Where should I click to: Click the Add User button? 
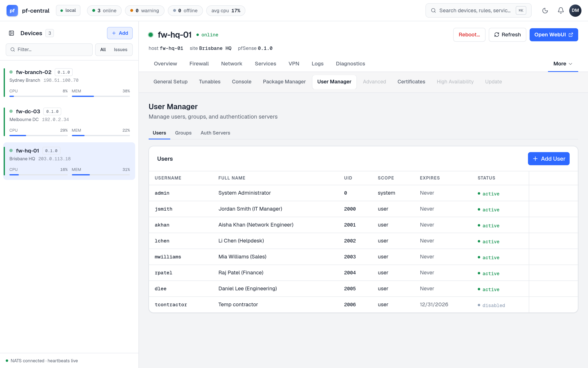coord(548,159)
